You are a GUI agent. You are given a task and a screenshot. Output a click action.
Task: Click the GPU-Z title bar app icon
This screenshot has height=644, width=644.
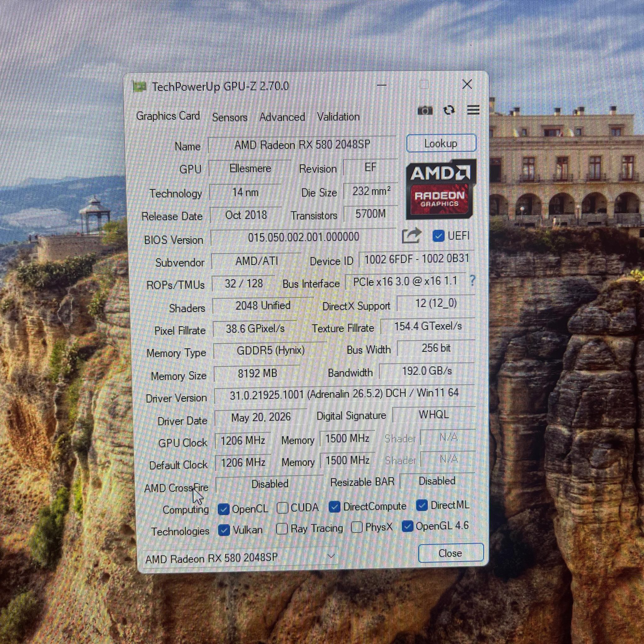140,87
